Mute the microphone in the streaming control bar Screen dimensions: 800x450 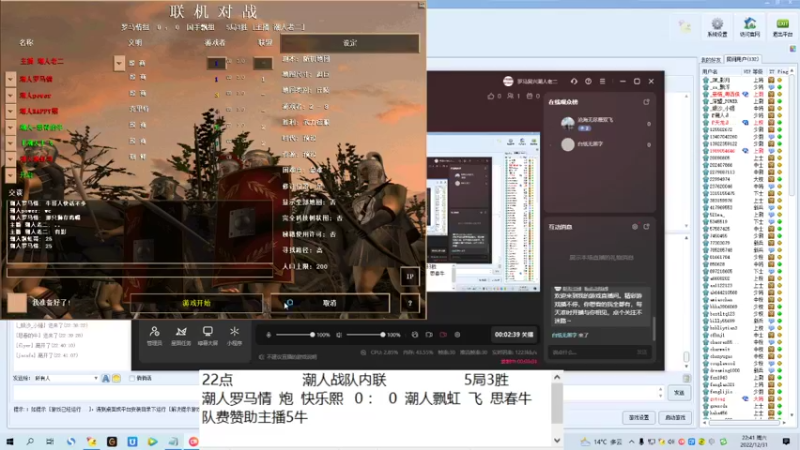click(268, 335)
